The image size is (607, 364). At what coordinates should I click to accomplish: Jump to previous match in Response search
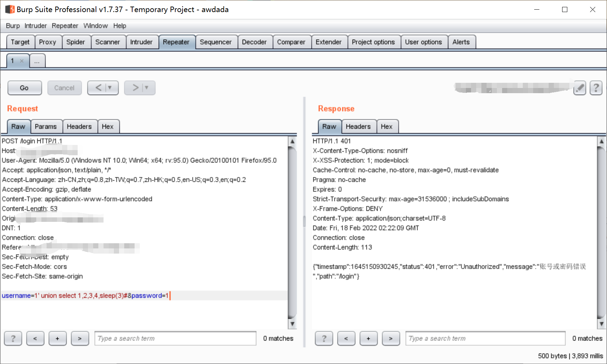pos(346,338)
